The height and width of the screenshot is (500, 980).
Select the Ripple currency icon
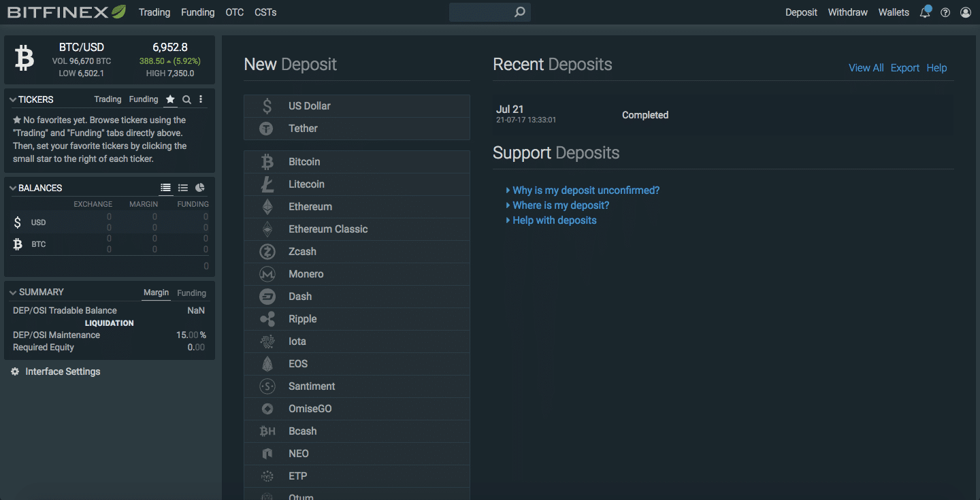[x=266, y=318]
